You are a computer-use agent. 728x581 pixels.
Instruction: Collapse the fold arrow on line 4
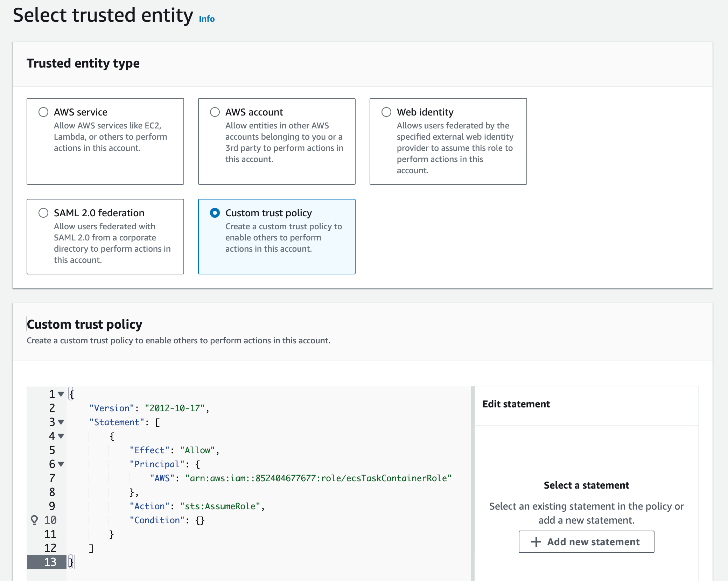[61, 436]
